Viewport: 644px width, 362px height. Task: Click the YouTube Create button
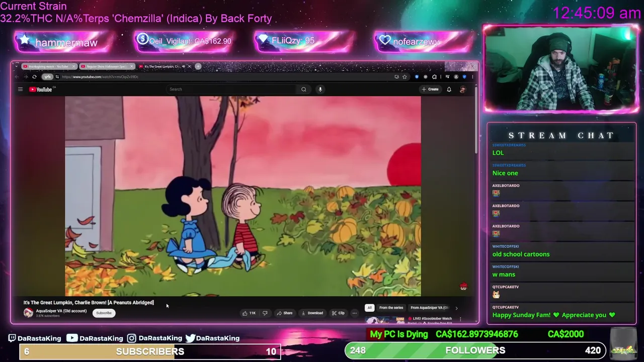tap(430, 89)
